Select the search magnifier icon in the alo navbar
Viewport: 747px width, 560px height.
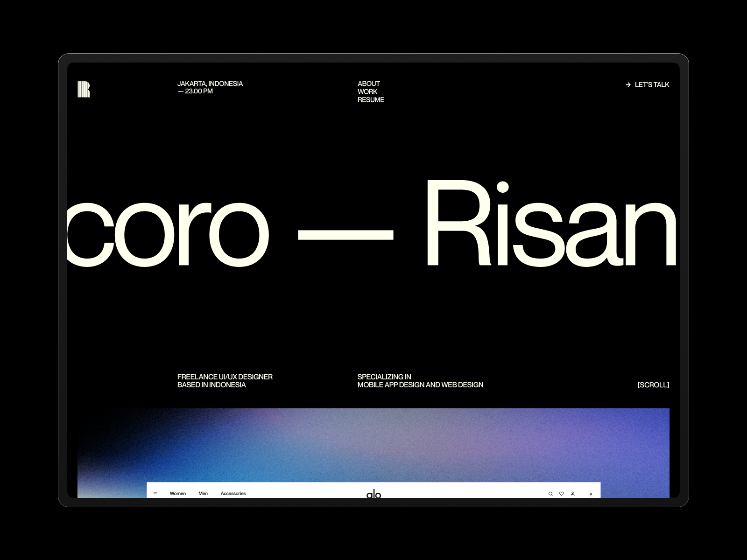click(x=550, y=493)
